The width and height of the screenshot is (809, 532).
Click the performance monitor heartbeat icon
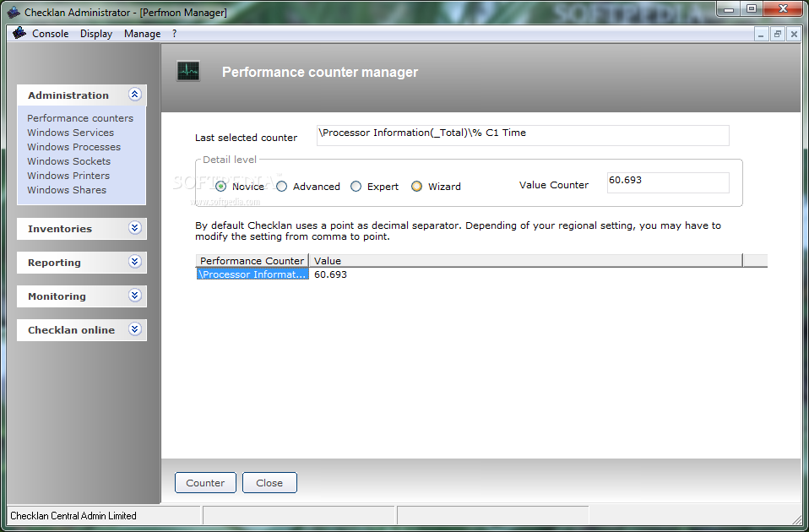(x=188, y=71)
